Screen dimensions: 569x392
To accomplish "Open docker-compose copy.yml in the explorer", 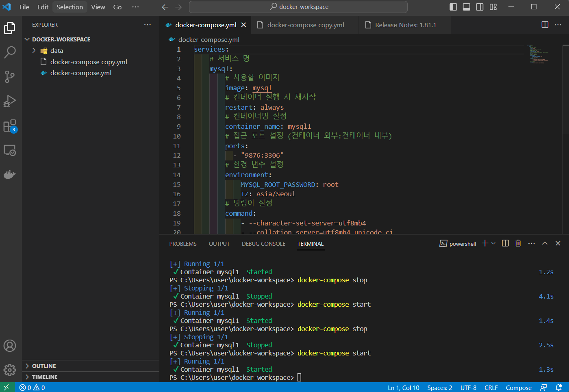I will pyautogui.click(x=89, y=62).
